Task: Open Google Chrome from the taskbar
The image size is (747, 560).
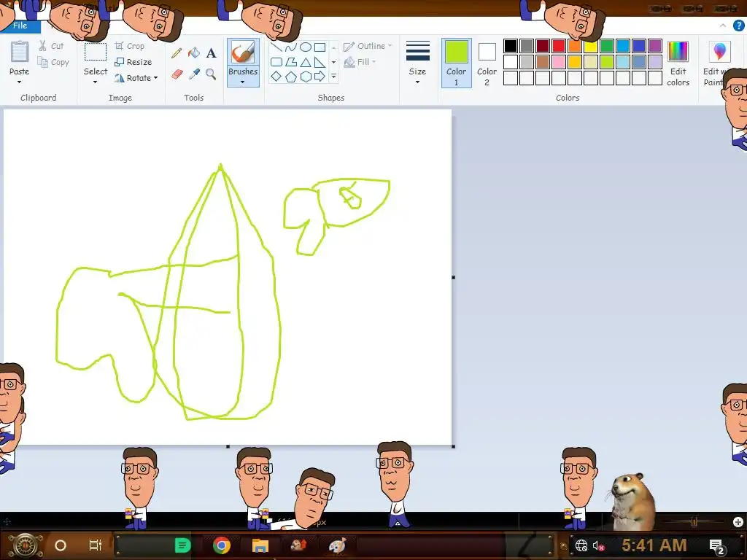Action: click(x=222, y=545)
